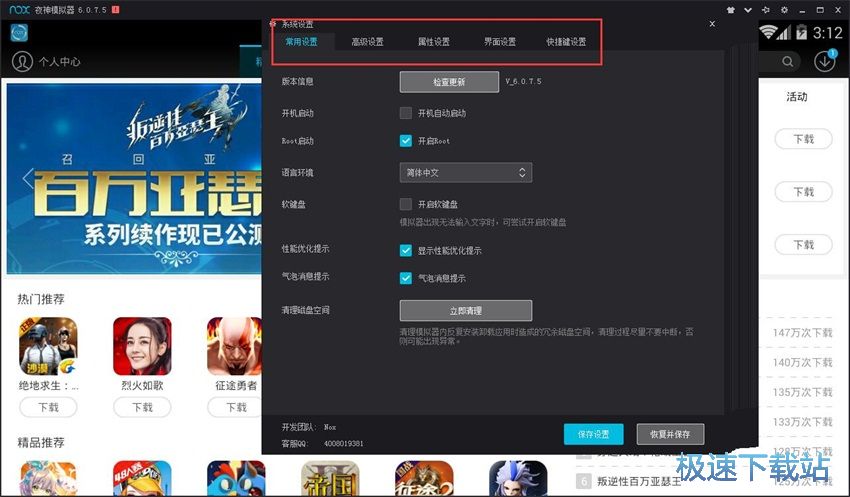Open 绝地求生 game icon
The height and width of the screenshot is (497, 850).
coord(48,346)
